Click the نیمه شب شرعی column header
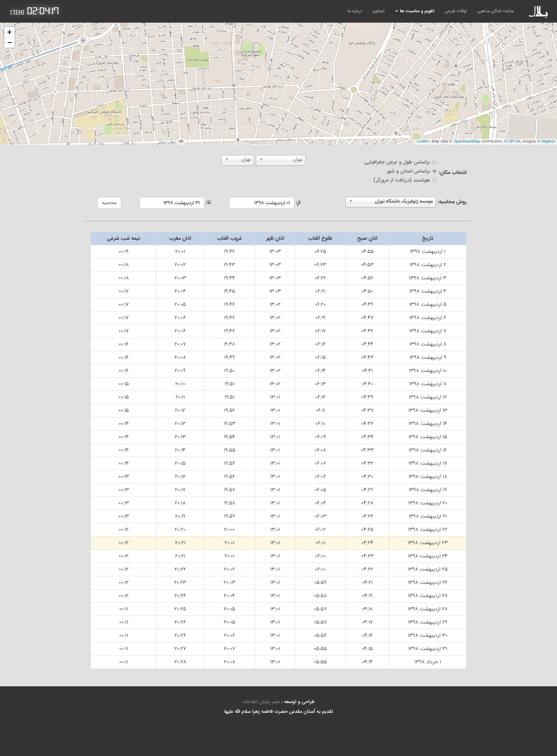Viewport: 557px width, 756px height. pos(124,238)
